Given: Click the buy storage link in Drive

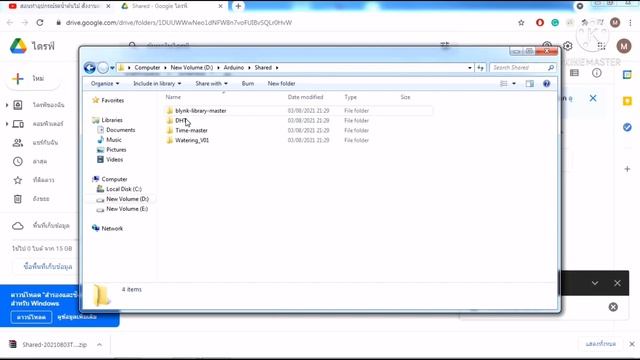Looking at the screenshot, I should point(48,267).
